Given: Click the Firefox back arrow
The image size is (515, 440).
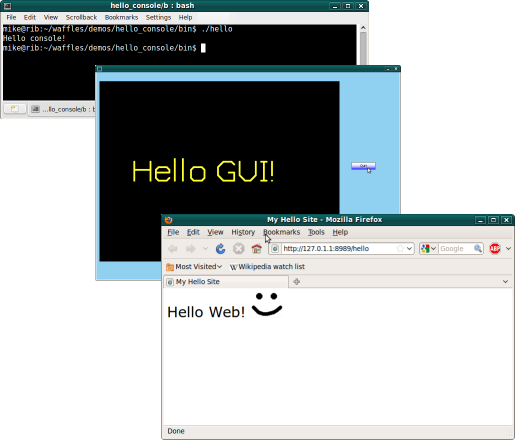Looking at the screenshot, I should pyautogui.click(x=173, y=249).
